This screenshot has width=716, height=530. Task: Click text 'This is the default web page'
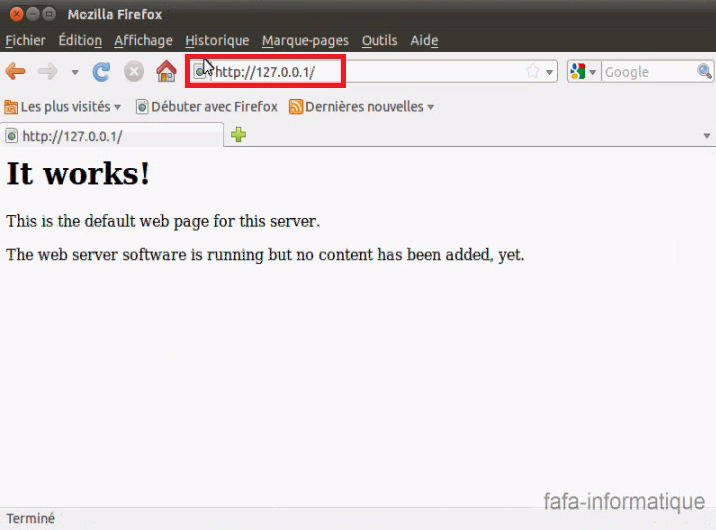tap(108, 221)
